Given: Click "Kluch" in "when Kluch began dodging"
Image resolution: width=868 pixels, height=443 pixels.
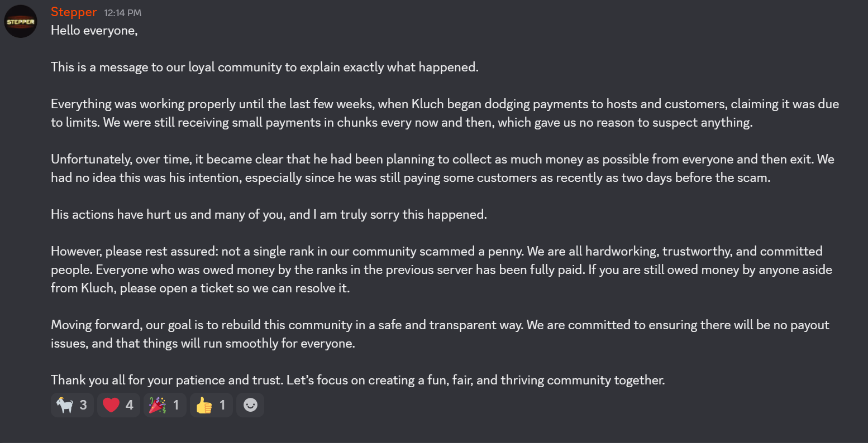Looking at the screenshot, I should [x=427, y=104].
